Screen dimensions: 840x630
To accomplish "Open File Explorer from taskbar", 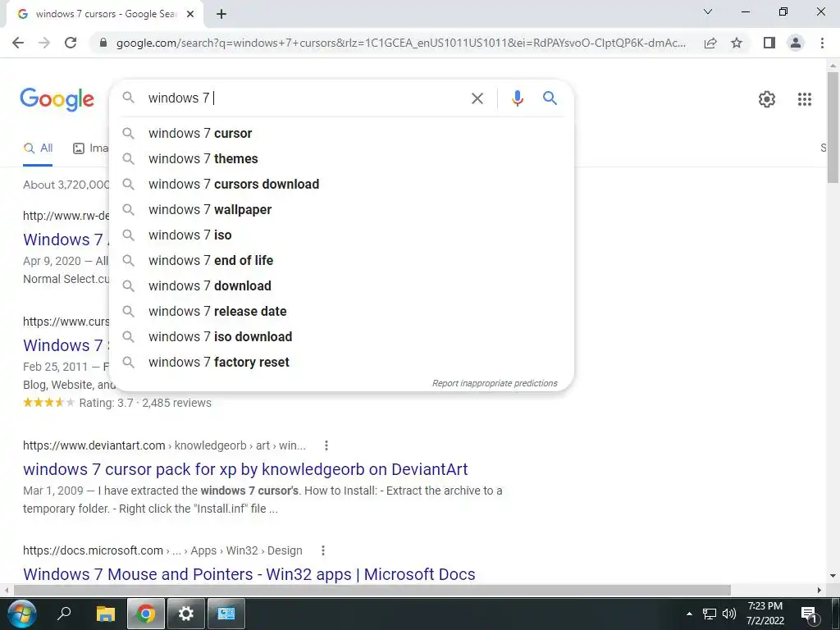I will pos(106,614).
